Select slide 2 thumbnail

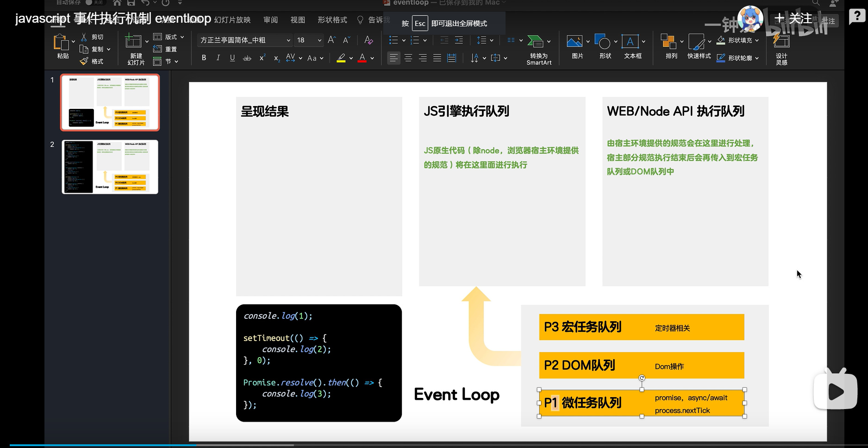tap(110, 167)
